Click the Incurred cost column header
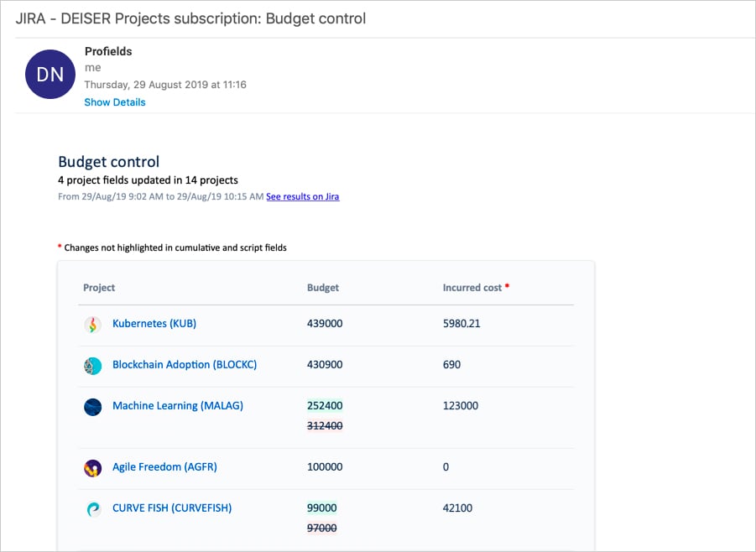 click(x=472, y=288)
